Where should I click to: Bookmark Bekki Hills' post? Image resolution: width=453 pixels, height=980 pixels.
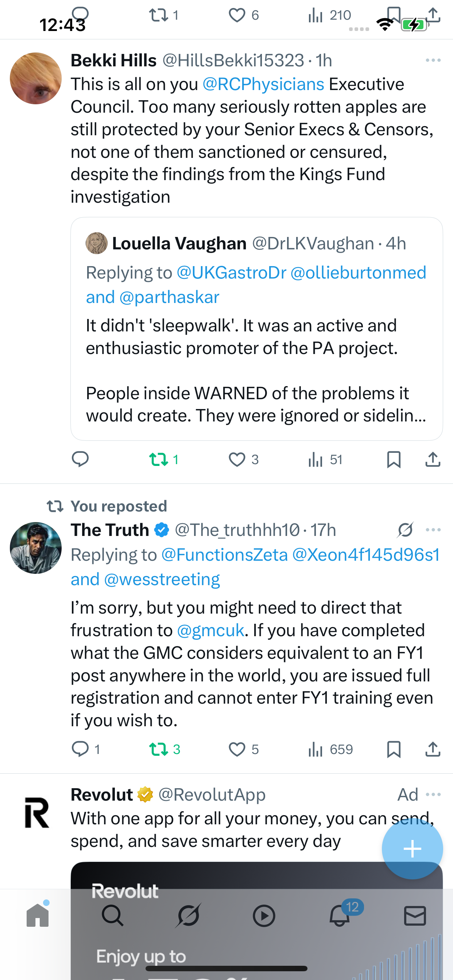point(394,459)
